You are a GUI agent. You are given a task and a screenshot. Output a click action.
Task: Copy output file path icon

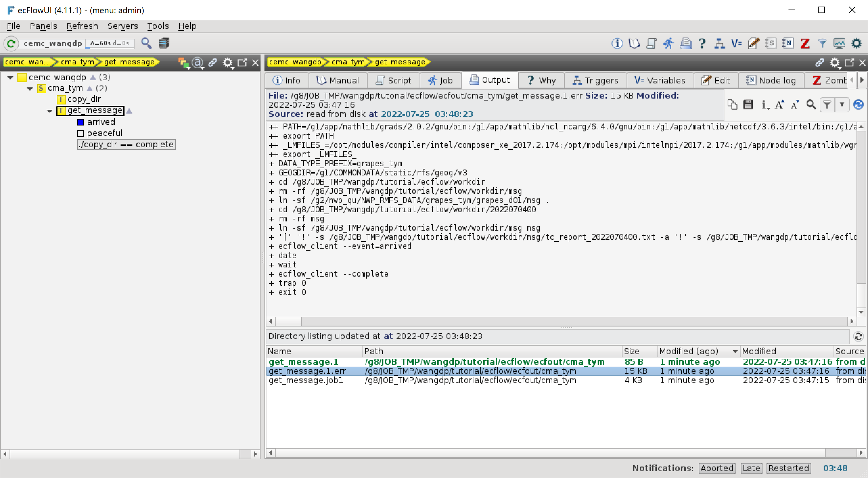732,105
